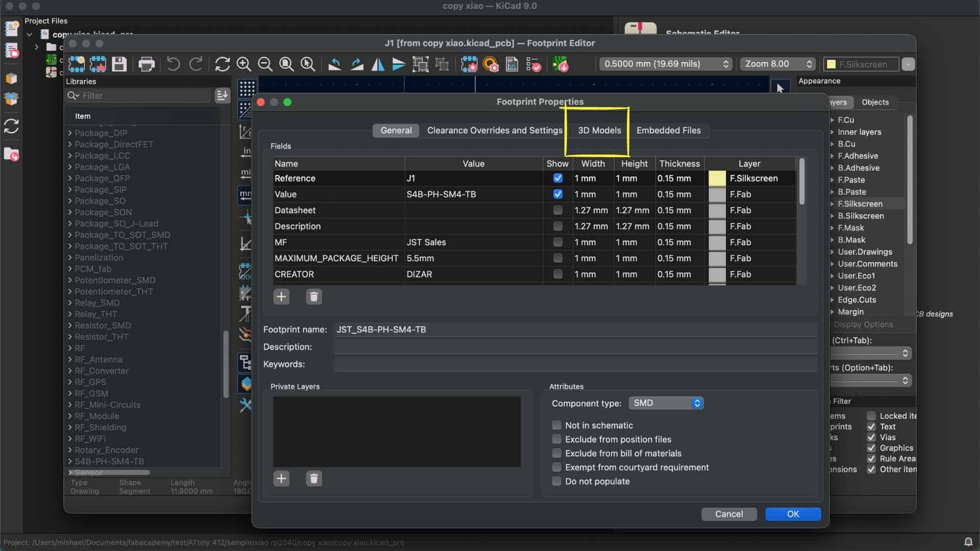Click the refresh view icon
Image resolution: width=980 pixels, height=551 pixels.
pyautogui.click(x=222, y=64)
